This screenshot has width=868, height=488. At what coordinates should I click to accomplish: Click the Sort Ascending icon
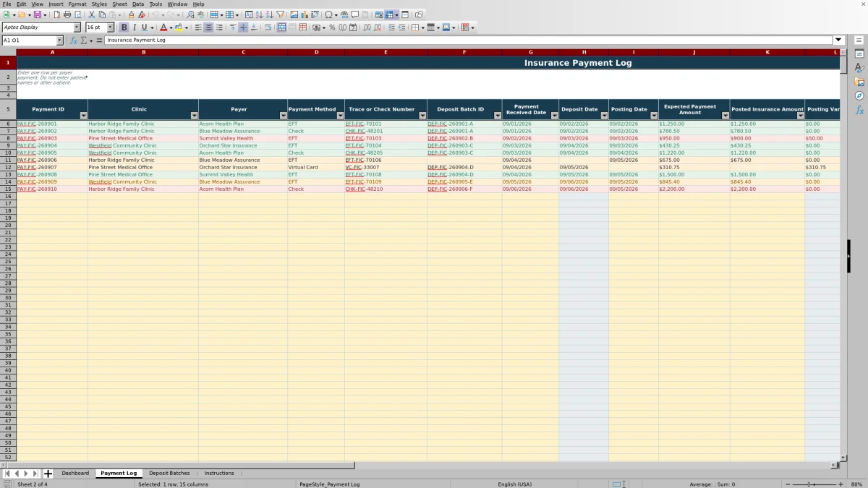click(x=260, y=14)
